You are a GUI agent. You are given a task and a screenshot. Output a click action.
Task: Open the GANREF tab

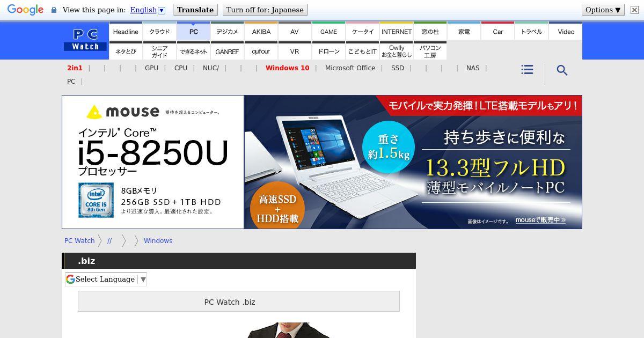pyautogui.click(x=227, y=51)
